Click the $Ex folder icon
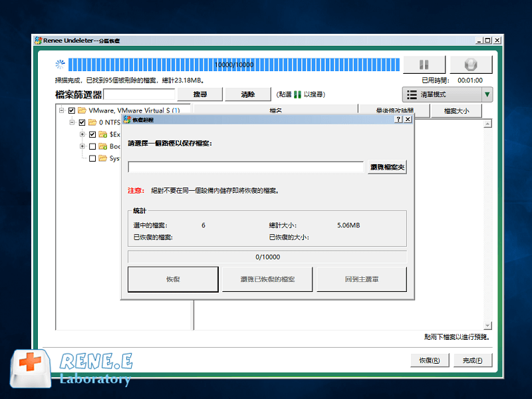Image resolution: width=532 pixels, height=399 pixels. pyautogui.click(x=103, y=134)
